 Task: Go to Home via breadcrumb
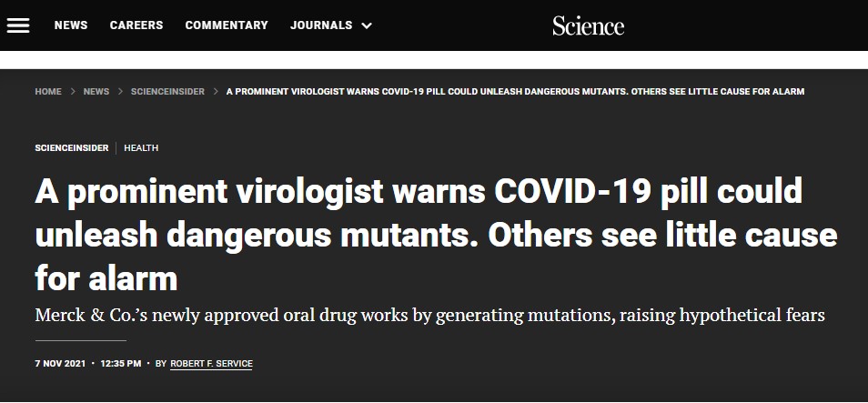click(x=48, y=92)
